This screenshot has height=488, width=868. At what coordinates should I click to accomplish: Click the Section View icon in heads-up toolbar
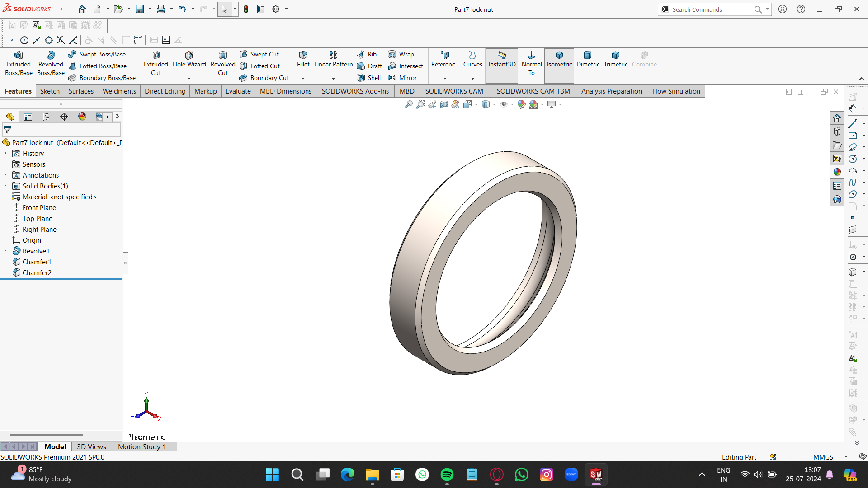tap(444, 104)
